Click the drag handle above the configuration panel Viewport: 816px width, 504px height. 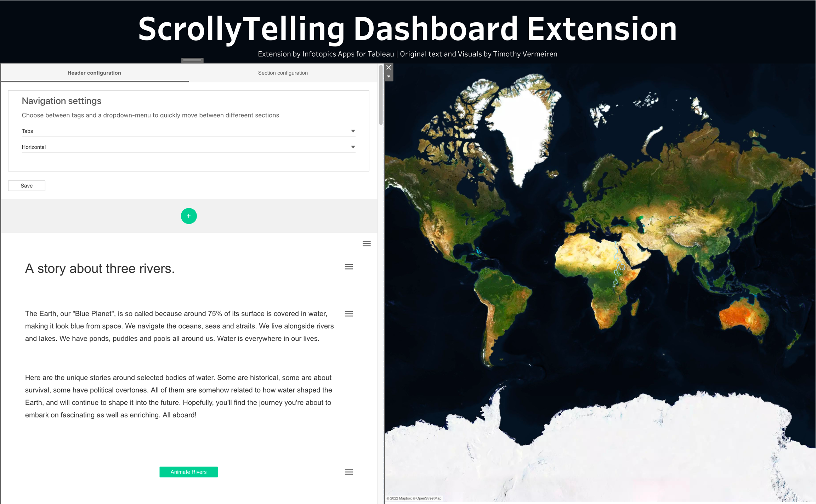(192, 60)
